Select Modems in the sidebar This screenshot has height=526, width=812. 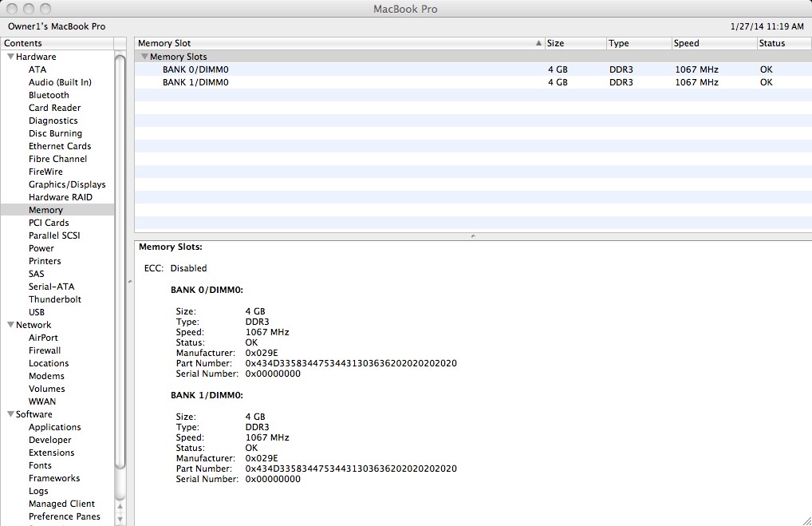click(46, 376)
